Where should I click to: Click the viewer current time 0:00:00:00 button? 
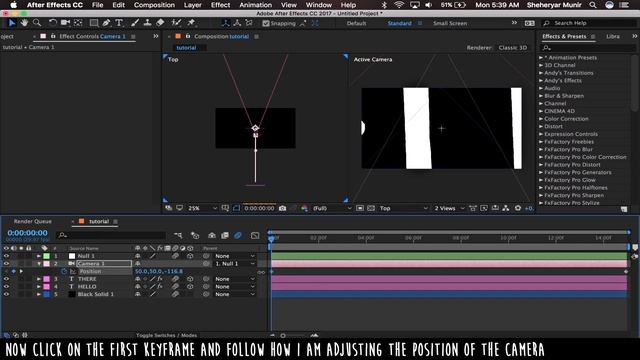pyautogui.click(x=259, y=208)
